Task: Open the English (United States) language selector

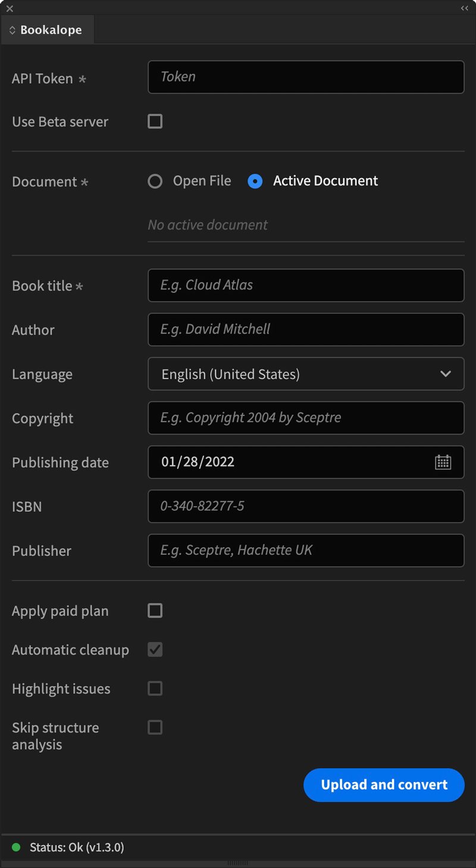Action: coord(306,374)
